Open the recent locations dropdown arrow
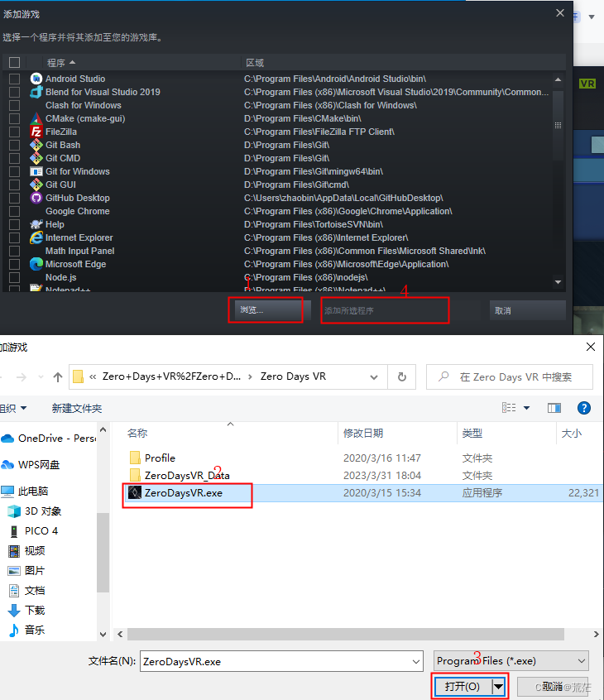This screenshot has width=604, height=700. 41,377
